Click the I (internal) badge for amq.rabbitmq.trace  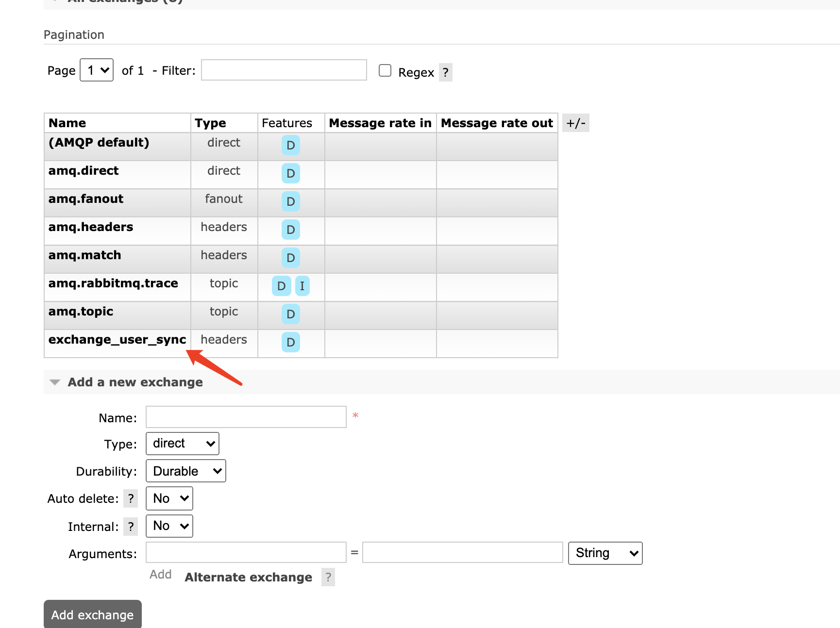coord(302,286)
